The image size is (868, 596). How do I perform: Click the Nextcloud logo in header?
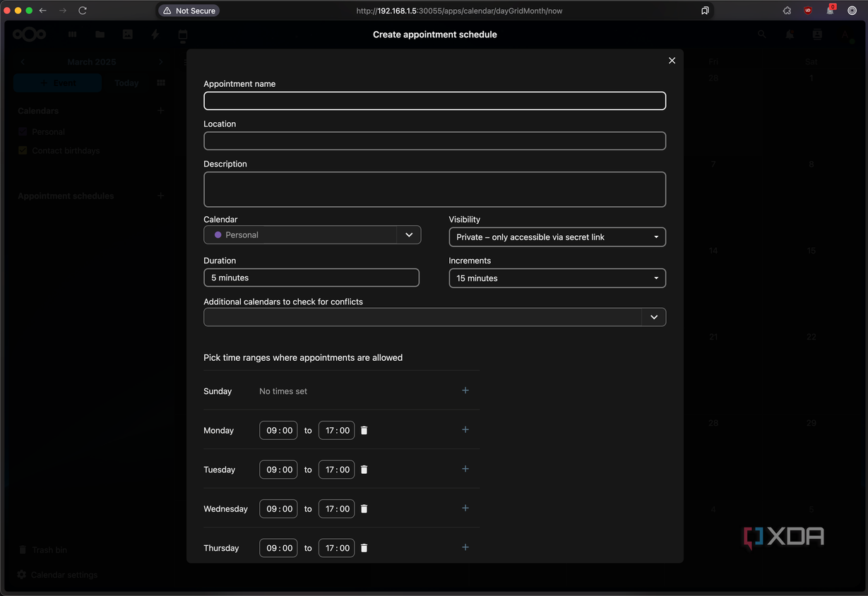31,34
